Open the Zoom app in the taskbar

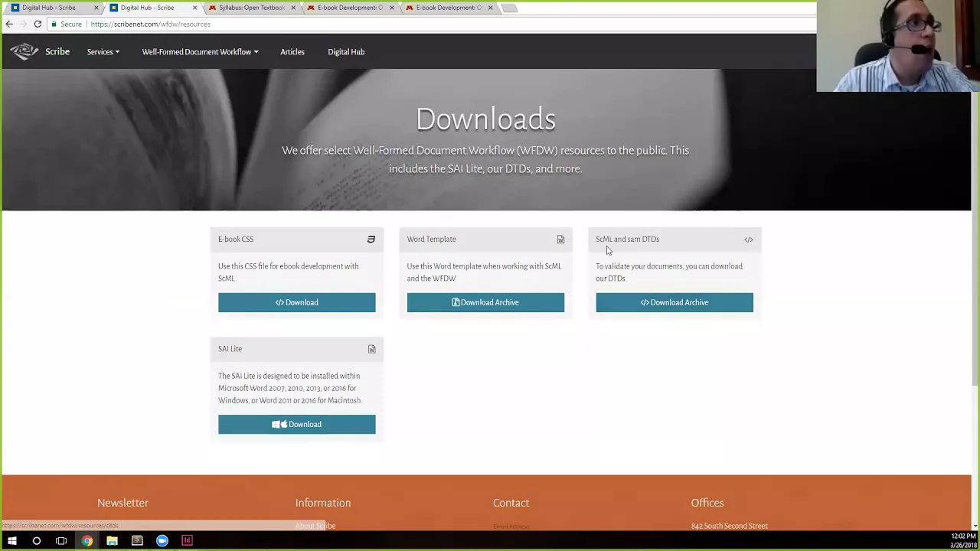coord(162,541)
